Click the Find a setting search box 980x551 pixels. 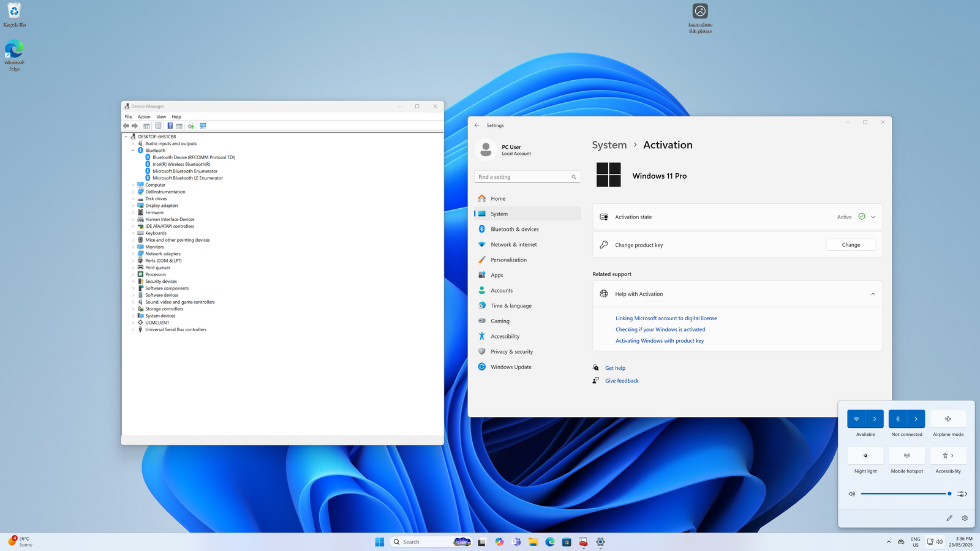(x=527, y=177)
